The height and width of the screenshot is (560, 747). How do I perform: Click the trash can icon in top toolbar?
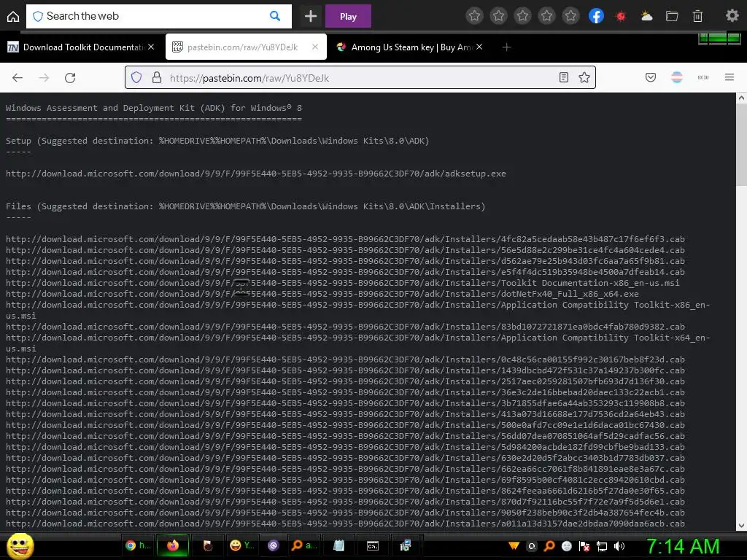[697, 16]
